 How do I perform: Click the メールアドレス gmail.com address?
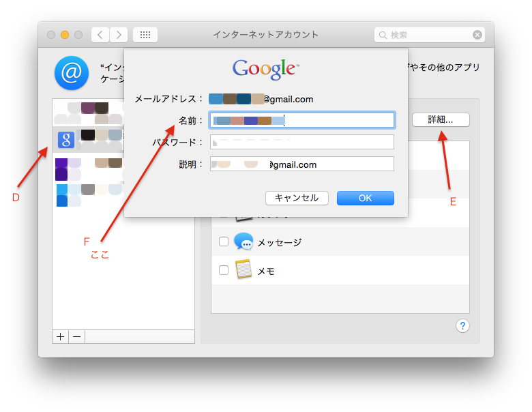261,99
